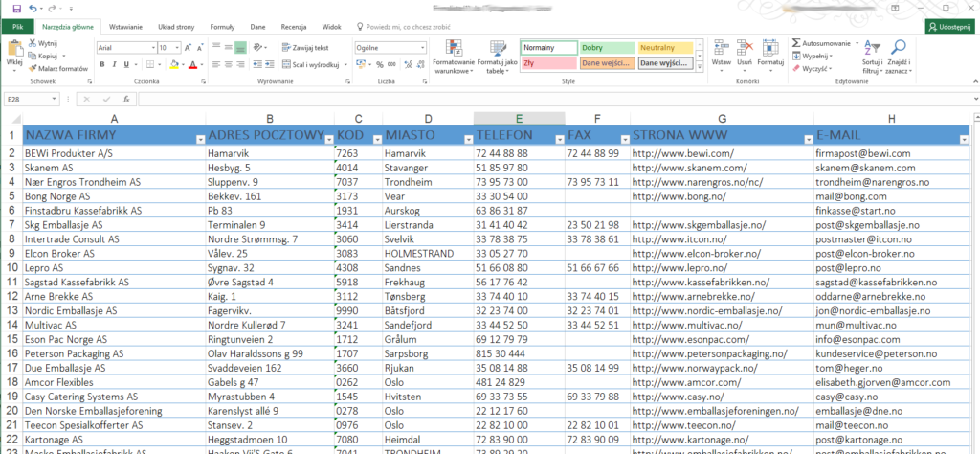980x454 pixels.
Task: Click the Udostępnij share button
Action: pyautogui.click(x=950, y=27)
